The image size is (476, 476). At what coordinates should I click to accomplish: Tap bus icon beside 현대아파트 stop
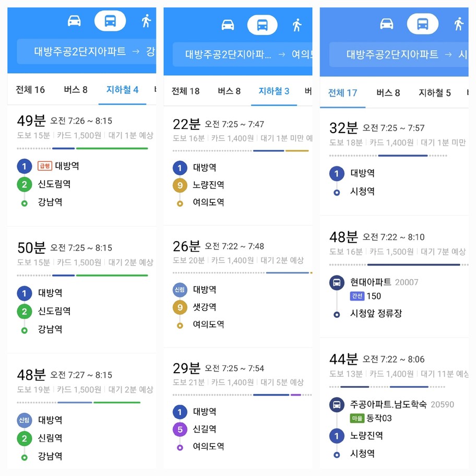pos(337,283)
